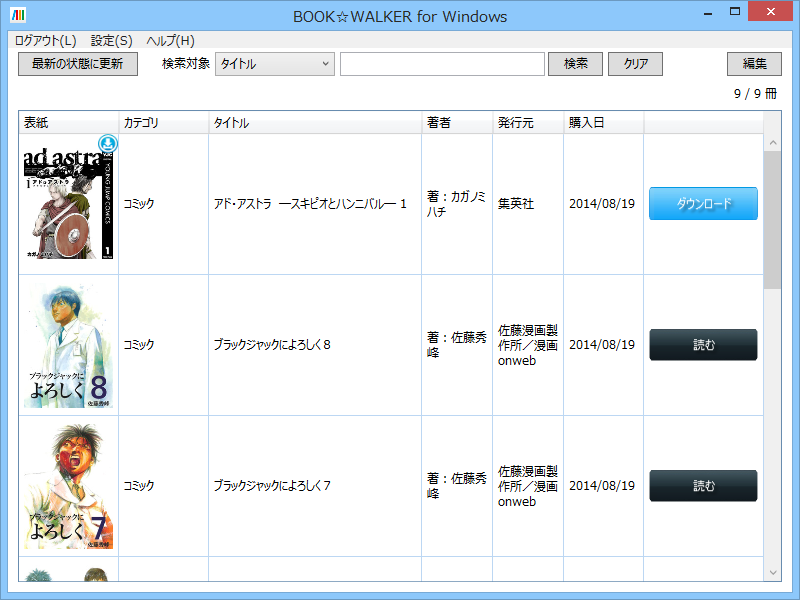
Task: Sort by the 表紙 column header
Action: (68, 122)
